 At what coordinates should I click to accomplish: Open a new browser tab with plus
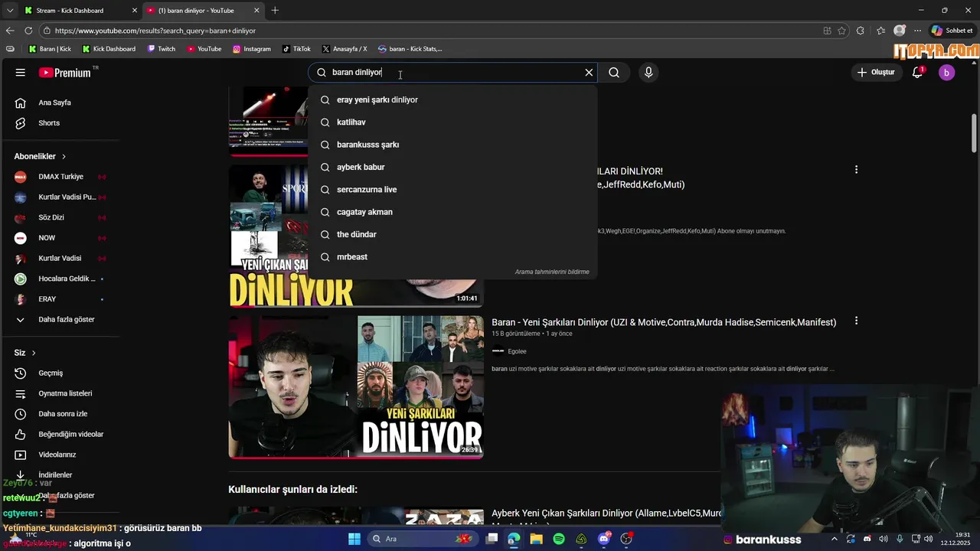click(x=275, y=11)
